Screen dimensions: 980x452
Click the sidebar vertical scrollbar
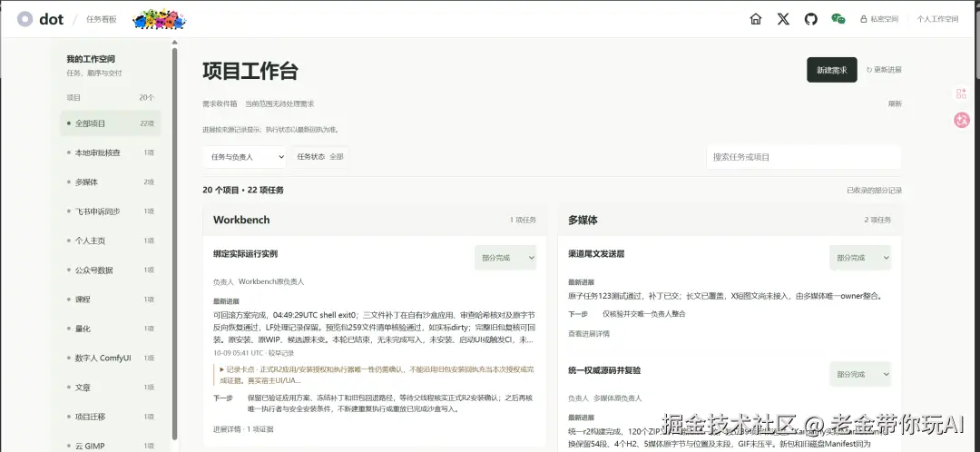[x=174, y=244]
